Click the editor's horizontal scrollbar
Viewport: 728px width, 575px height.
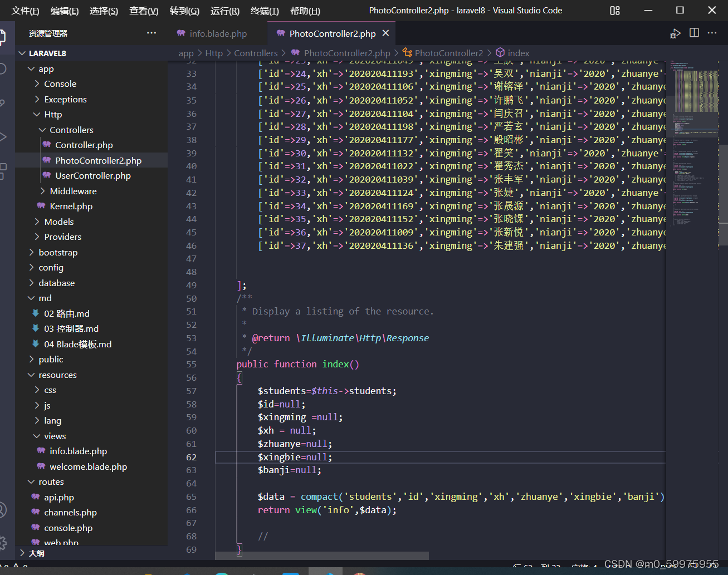click(321, 556)
